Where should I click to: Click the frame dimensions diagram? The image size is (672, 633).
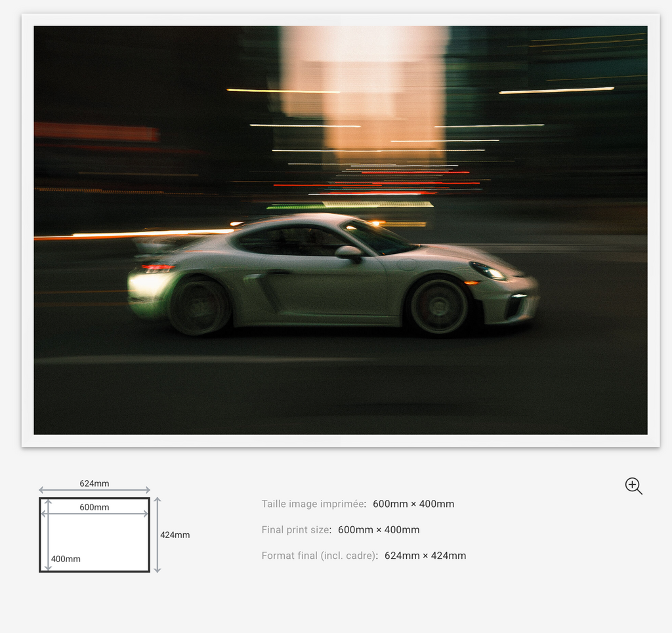tap(114, 526)
